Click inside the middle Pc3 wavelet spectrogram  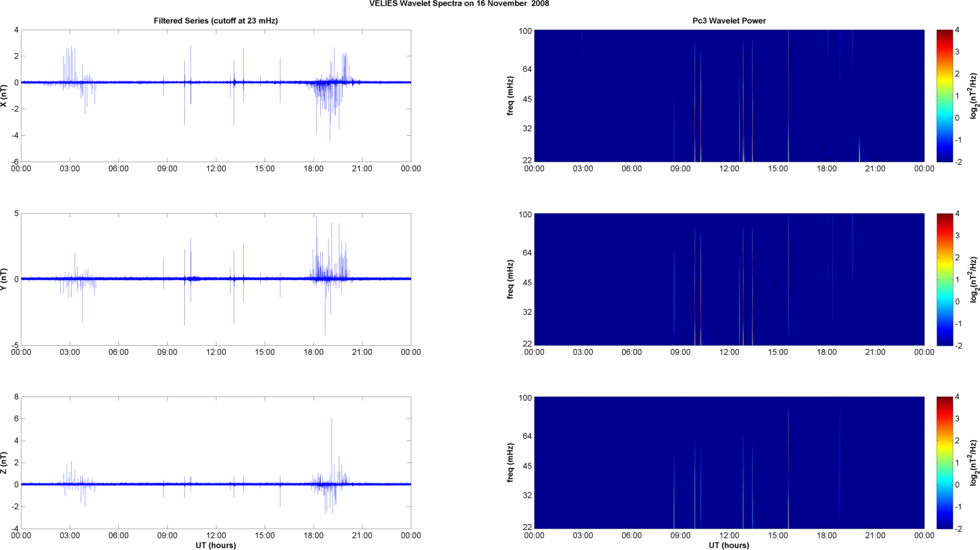[x=729, y=279]
